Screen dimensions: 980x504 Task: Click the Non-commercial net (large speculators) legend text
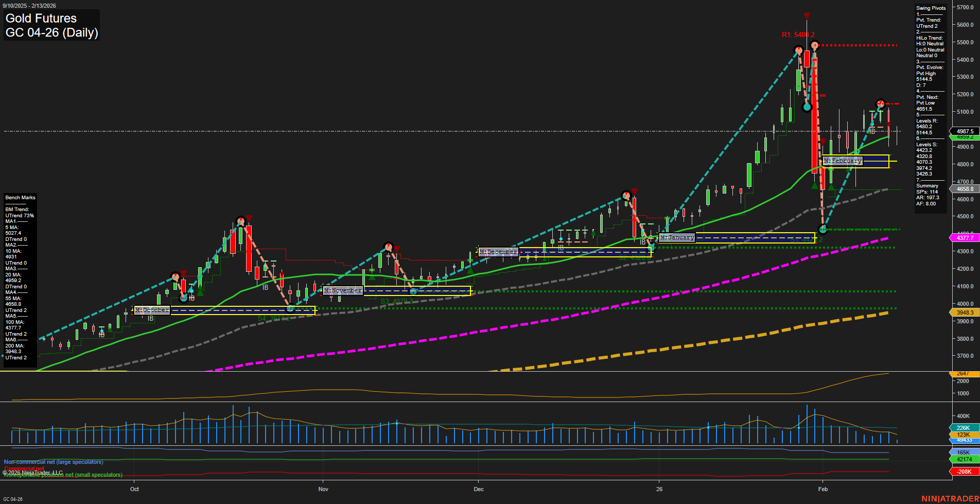pyautogui.click(x=54, y=462)
